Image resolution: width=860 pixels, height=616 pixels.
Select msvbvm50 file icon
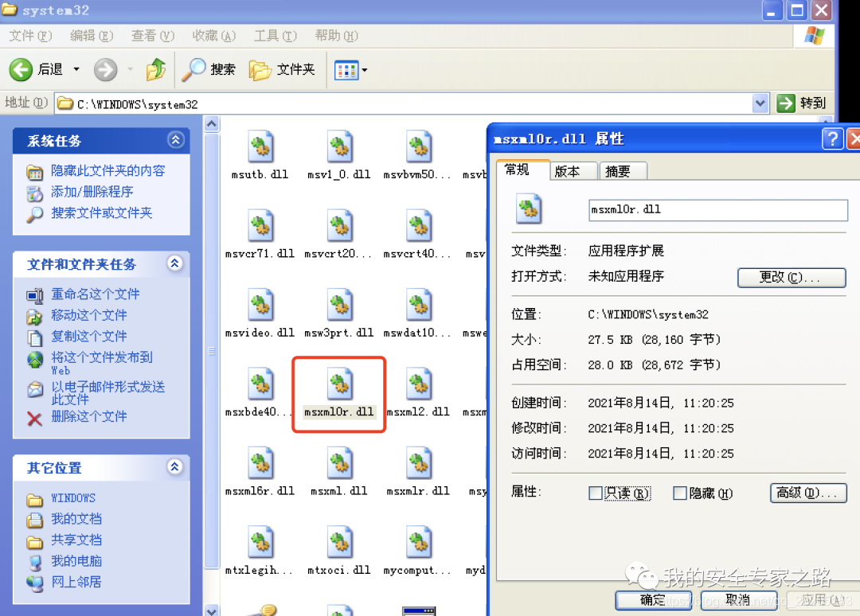click(x=419, y=147)
